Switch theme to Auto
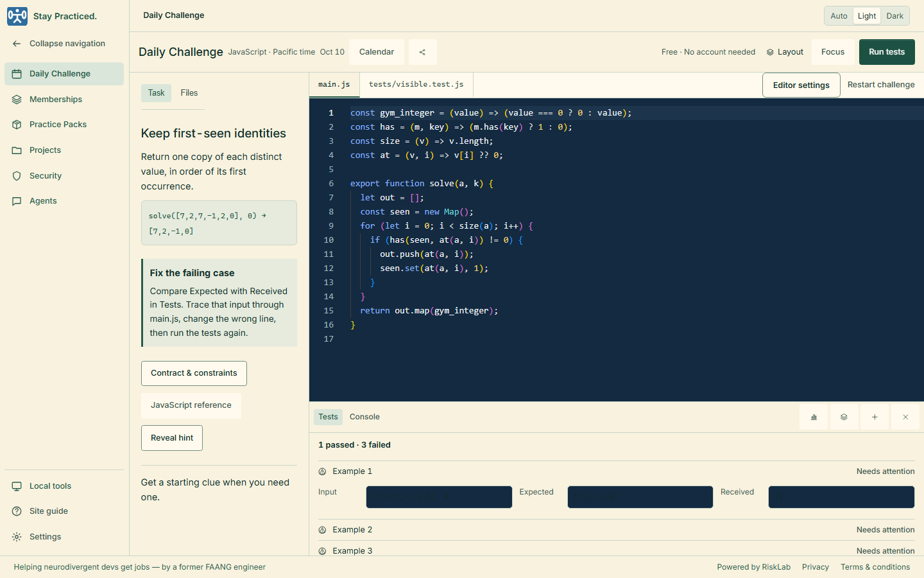 click(839, 16)
